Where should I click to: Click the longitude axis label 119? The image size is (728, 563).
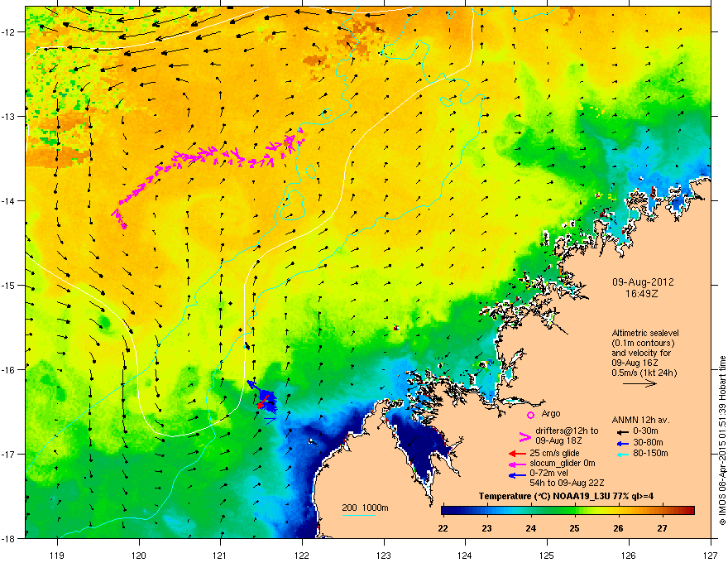coord(57,556)
